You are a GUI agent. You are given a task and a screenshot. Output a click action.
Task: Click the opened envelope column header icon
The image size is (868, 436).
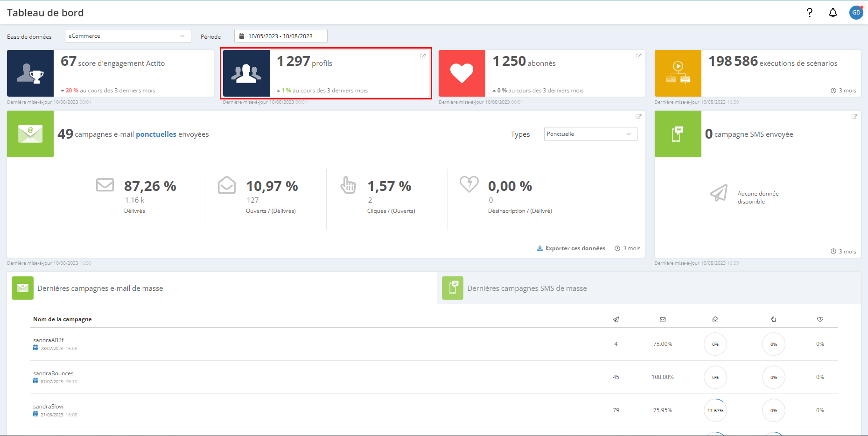(x=715, y=319)
